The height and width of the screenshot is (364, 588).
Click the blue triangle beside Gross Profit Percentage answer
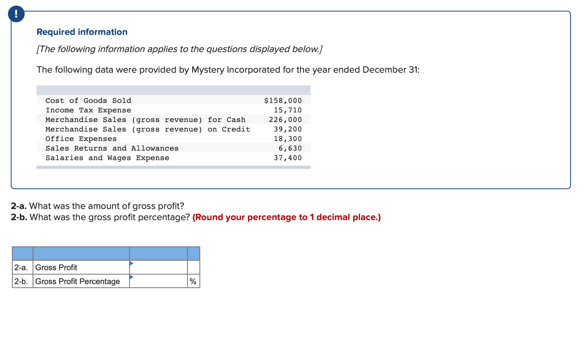point(132,277)
